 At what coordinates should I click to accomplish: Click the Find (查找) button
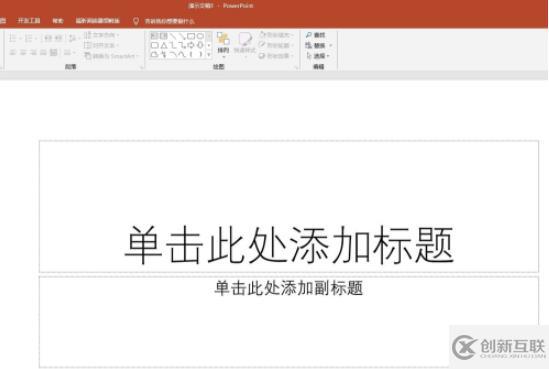[x=316, y=35]
